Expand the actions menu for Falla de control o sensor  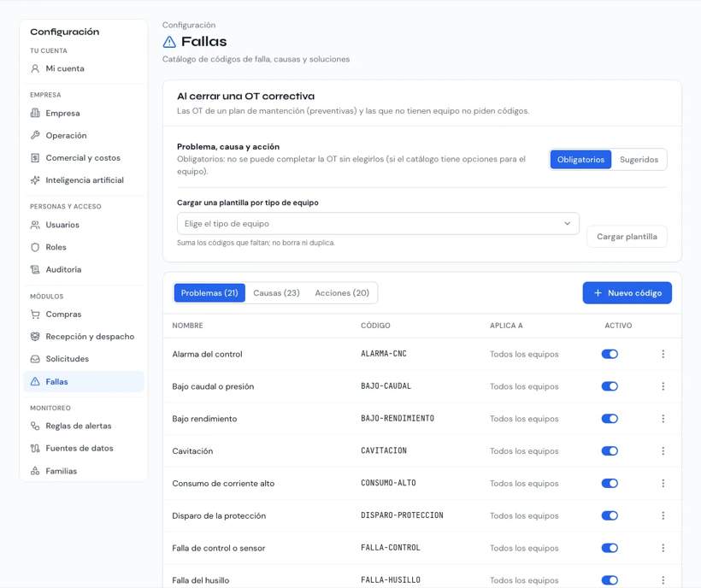[x=663, y=548]
